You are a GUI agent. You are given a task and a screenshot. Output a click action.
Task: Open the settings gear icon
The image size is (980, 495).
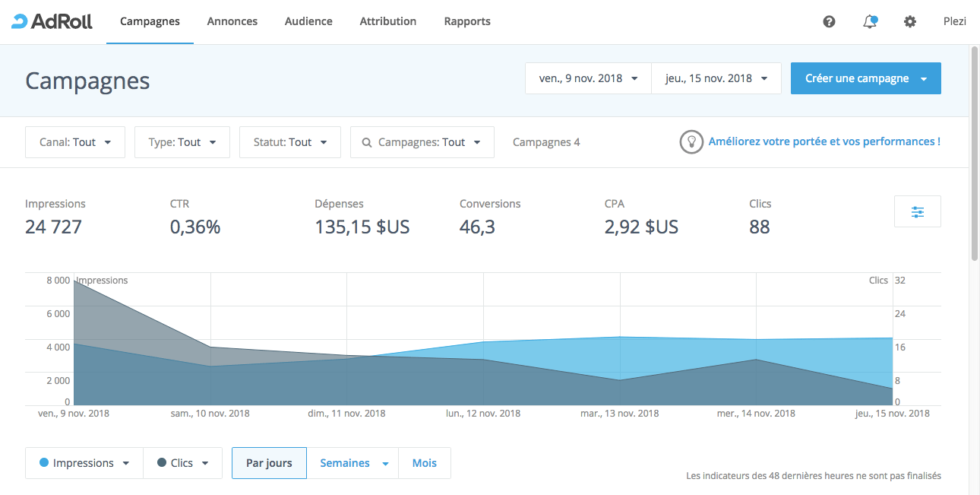[910, 21]
